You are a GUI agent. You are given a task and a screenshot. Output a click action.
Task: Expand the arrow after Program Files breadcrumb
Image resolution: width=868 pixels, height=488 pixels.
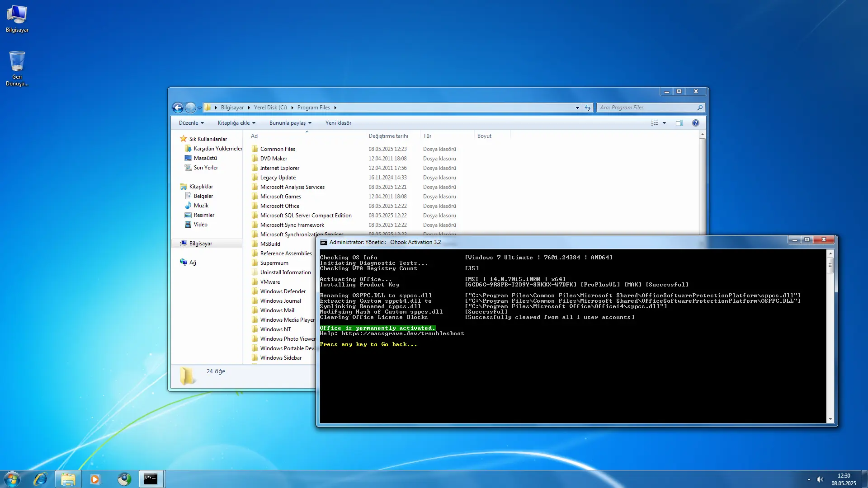[335, 108]
